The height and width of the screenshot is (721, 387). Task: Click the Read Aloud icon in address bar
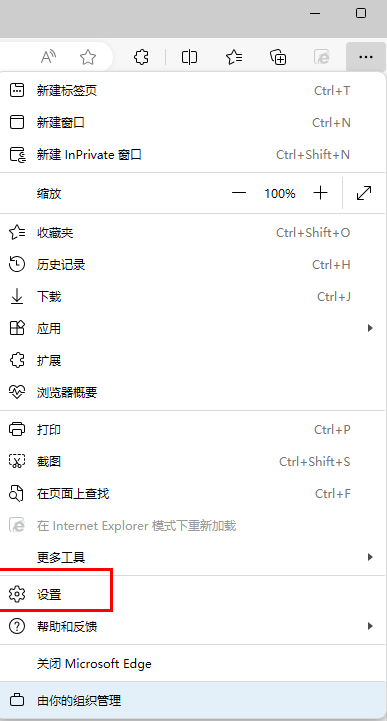(48, 57)
